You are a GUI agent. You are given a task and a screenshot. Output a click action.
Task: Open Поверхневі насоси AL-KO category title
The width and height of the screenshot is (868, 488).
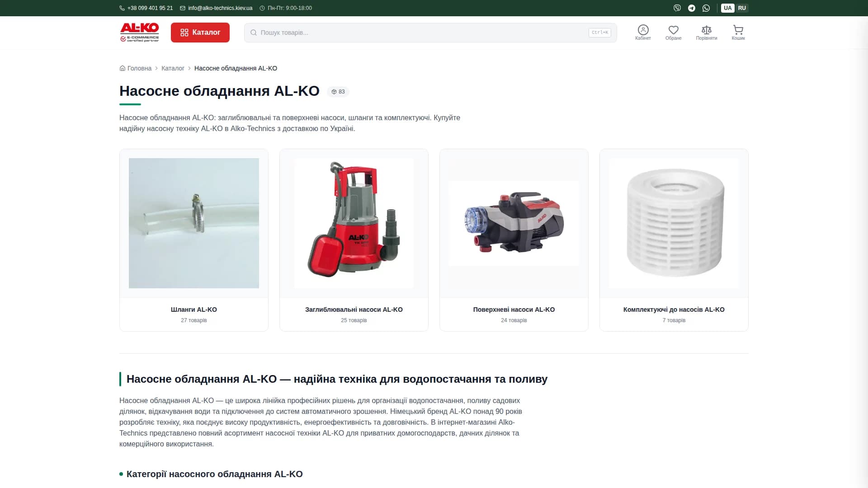tap(514, 310)
